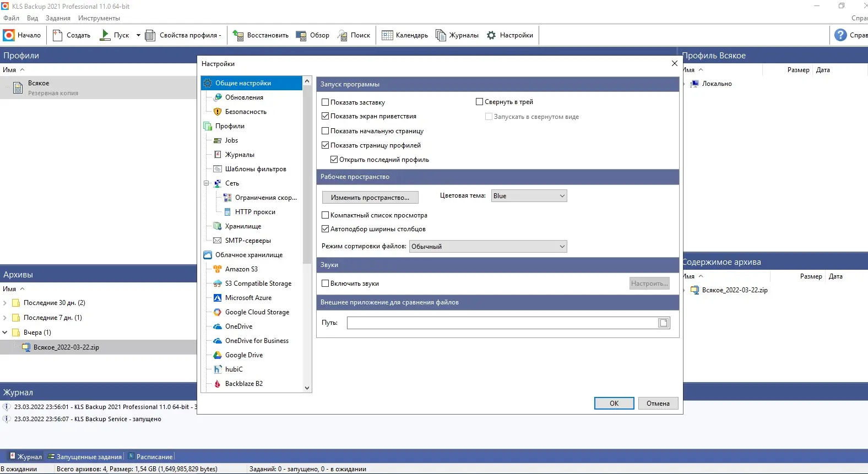Click the browse icon in Путь field

664,323
